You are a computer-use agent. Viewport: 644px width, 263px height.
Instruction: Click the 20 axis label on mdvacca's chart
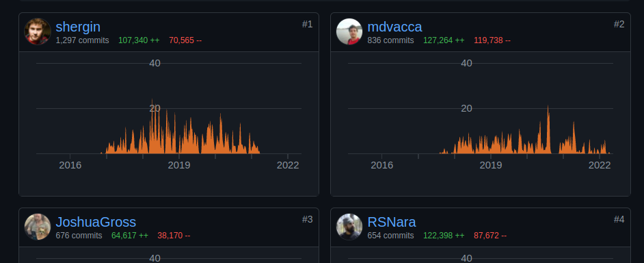tap(466, 108)
